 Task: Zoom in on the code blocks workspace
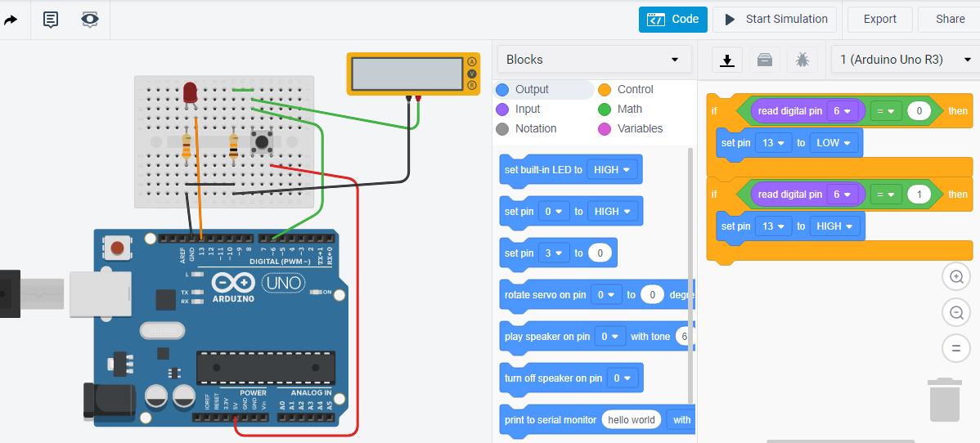point(955,276)
